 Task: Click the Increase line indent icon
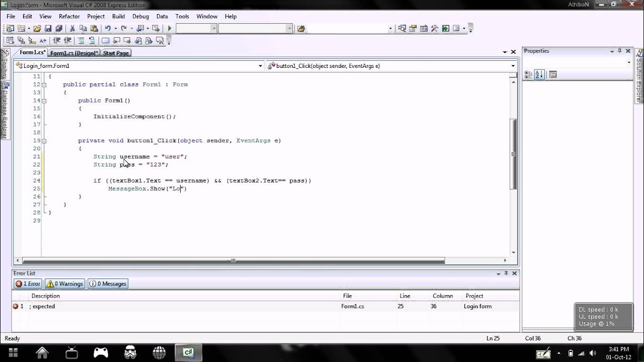pyautogui.click(x=67, y=41)
